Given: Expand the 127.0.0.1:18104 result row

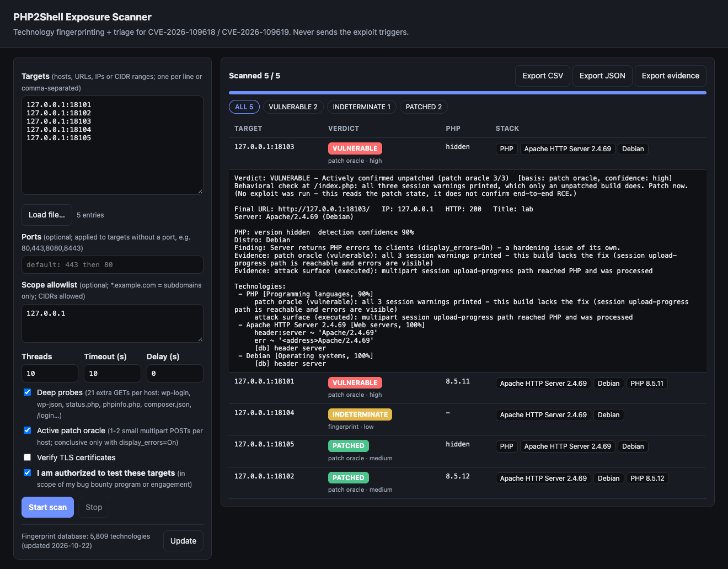Looking at the screenshot, I should click(468, 419).
